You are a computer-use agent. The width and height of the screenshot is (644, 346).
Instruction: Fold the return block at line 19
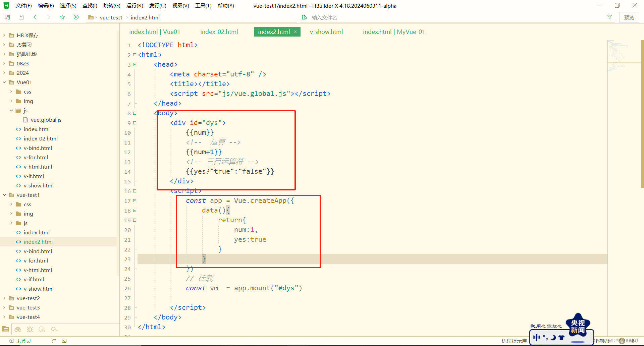[x=135, y=220]
